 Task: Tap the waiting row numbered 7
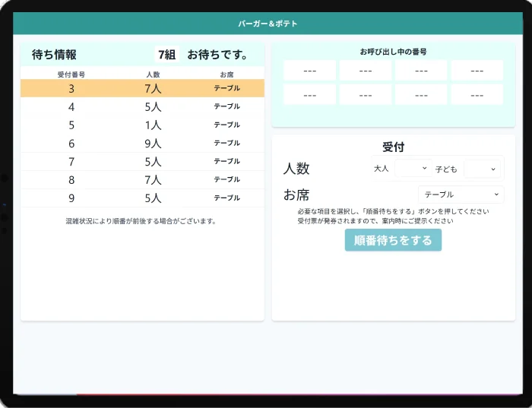142,161
